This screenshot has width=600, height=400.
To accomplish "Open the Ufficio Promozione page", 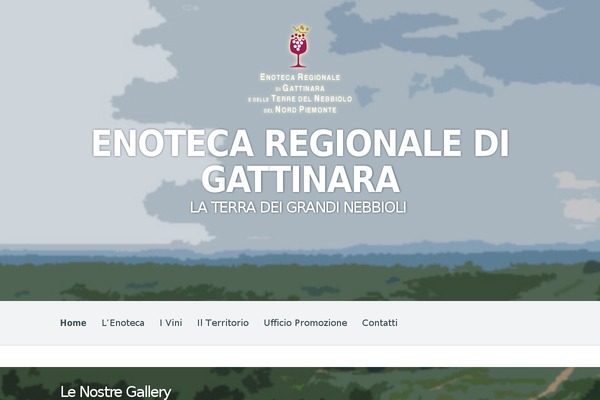I will (x=305, y=323).
